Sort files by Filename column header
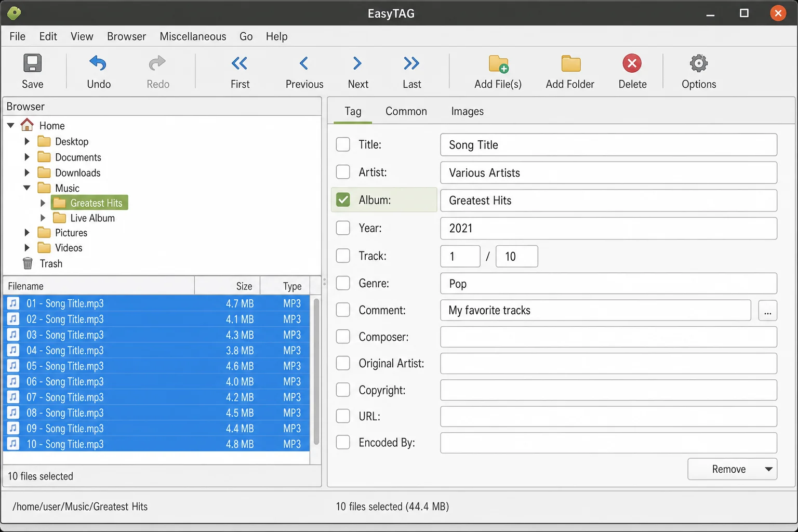The image size is (798, 532). 99,286
